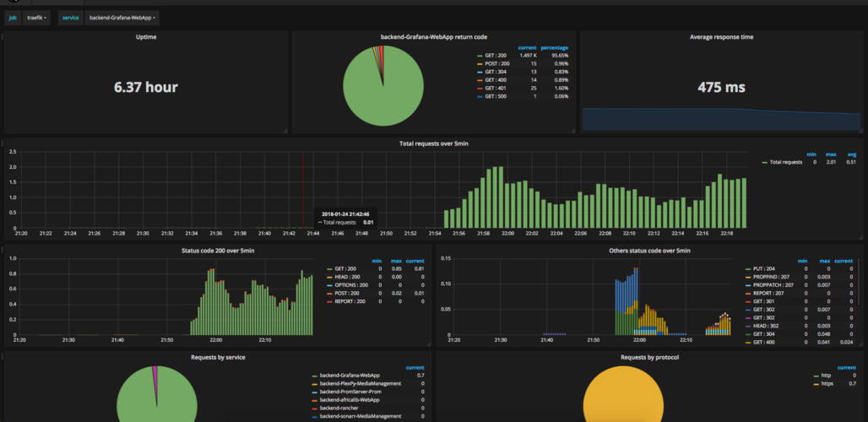868x422 pixels.
Task: Click resize handle corner of Uptime panel
Action: tap(285, 131)
